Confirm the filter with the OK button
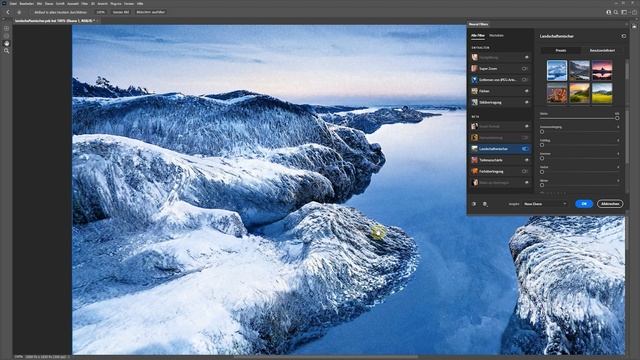 click(584, 204)
